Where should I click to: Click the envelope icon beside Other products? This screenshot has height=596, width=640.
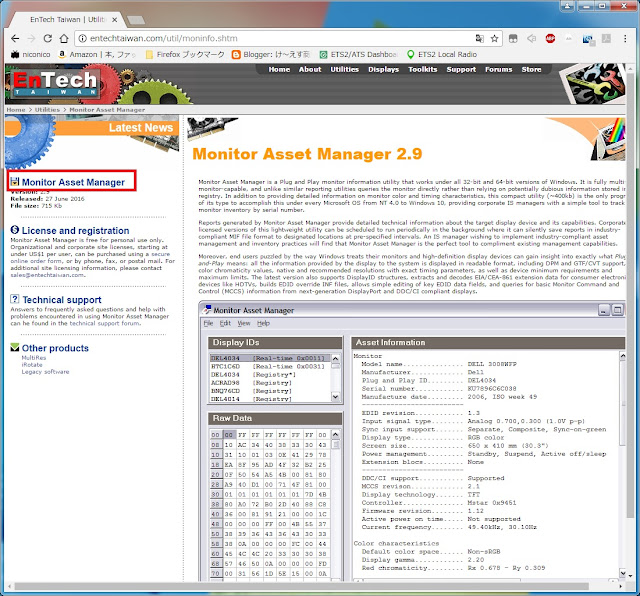click(x=15, y=347)
